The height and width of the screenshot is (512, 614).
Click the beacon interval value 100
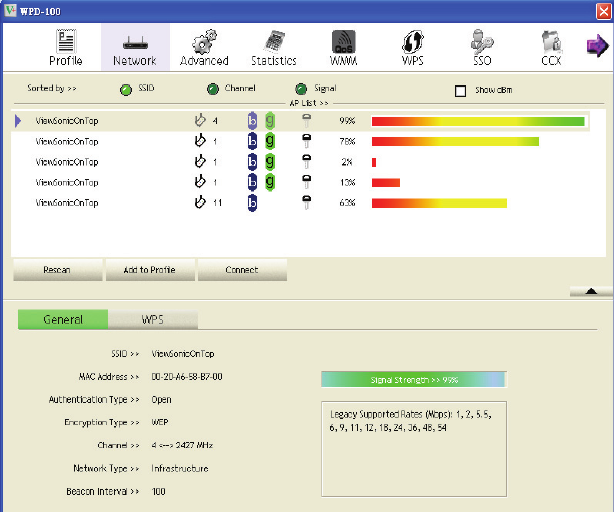pos(159,491)
